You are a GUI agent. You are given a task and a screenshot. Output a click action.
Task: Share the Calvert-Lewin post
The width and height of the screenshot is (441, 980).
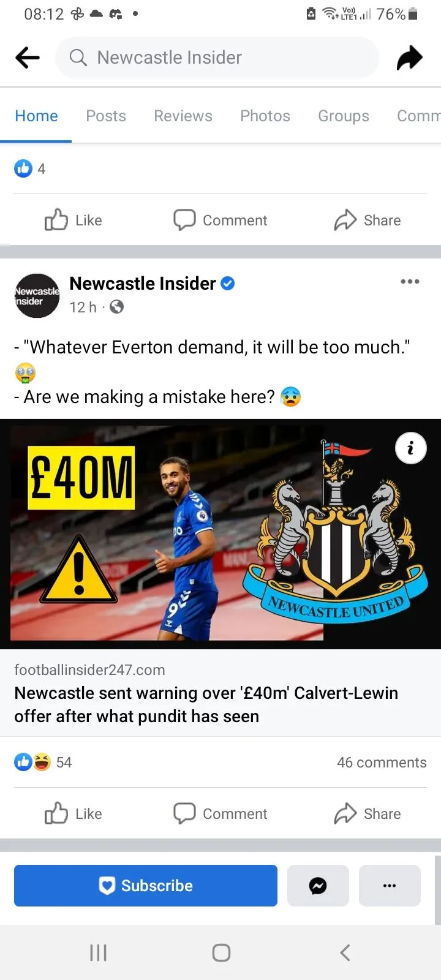(367, 813)
